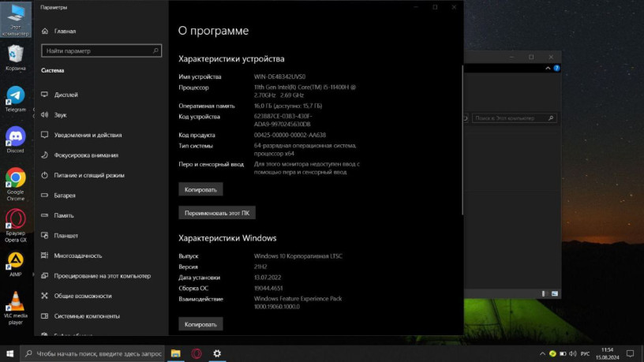The image size is (644, 362).
Task: Click search magnifier in Найти параметр box
Action: tap(155, 51)
